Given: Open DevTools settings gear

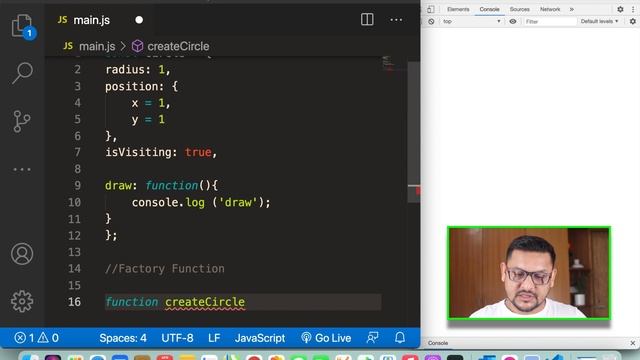Looking at the screenshot, I should (620, 9).
